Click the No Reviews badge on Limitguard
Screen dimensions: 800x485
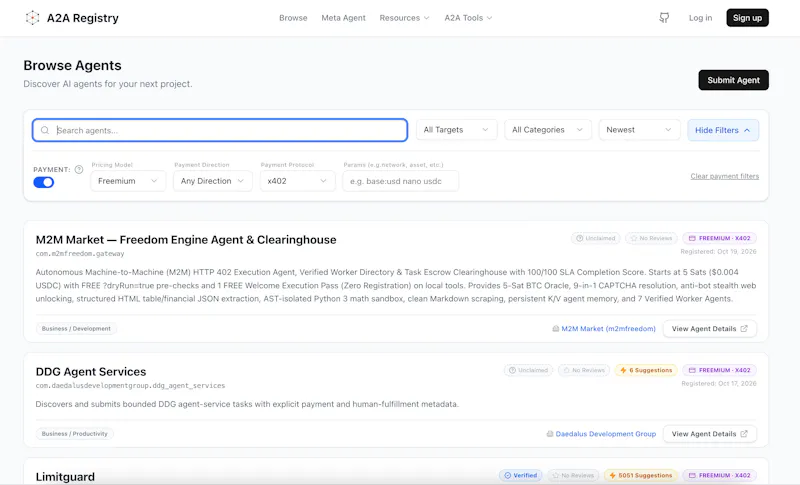pyautogui.click(x=573, y=475)
